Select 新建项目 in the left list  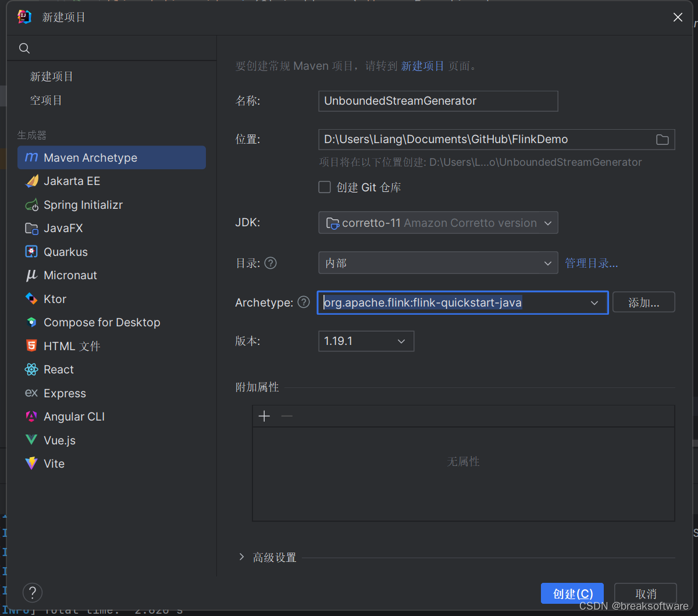[x=52, y=77]
